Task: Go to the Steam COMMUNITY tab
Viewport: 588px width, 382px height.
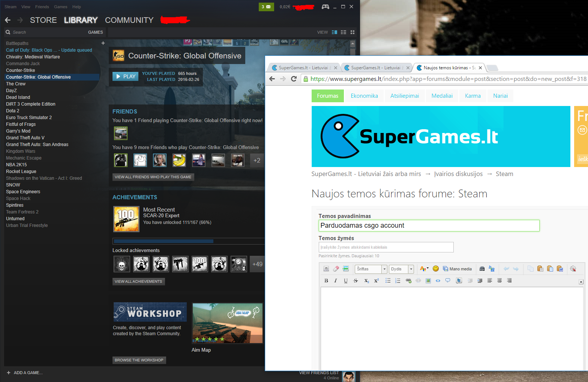Action: click(129, 20)
